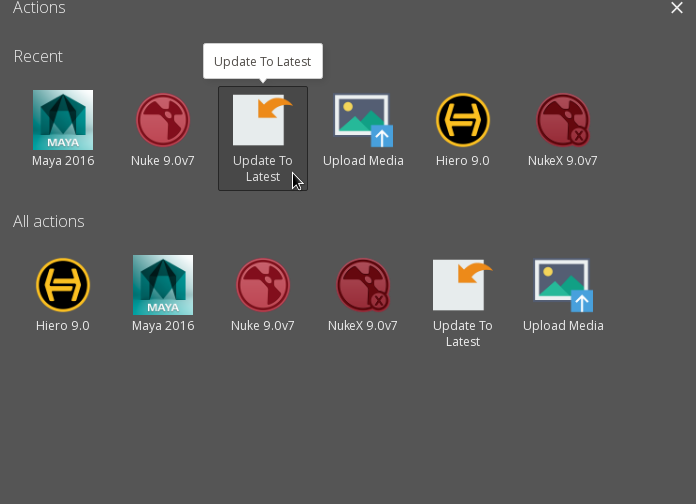Close the Actions panel with X
The height and width of the screenshot is (504, 696).
pos(677,8)
